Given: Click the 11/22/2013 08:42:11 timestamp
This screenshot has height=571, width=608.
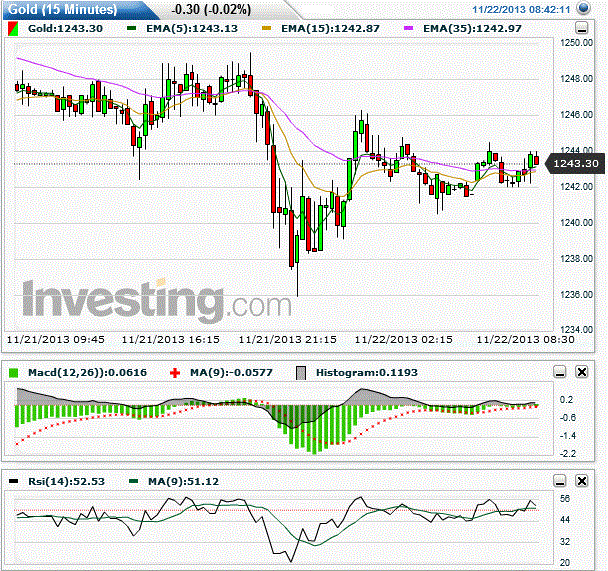Looking at the screenshot, I should pyautogui.click(x=521, y=10).
